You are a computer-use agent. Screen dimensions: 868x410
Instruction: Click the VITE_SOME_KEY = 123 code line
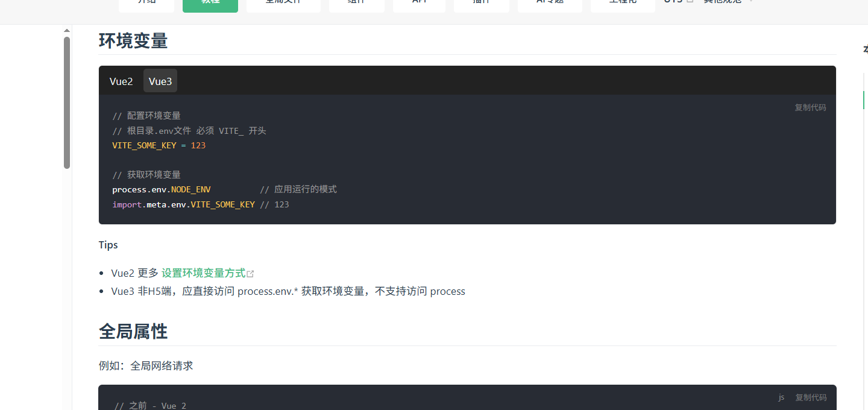coord(159,145)
